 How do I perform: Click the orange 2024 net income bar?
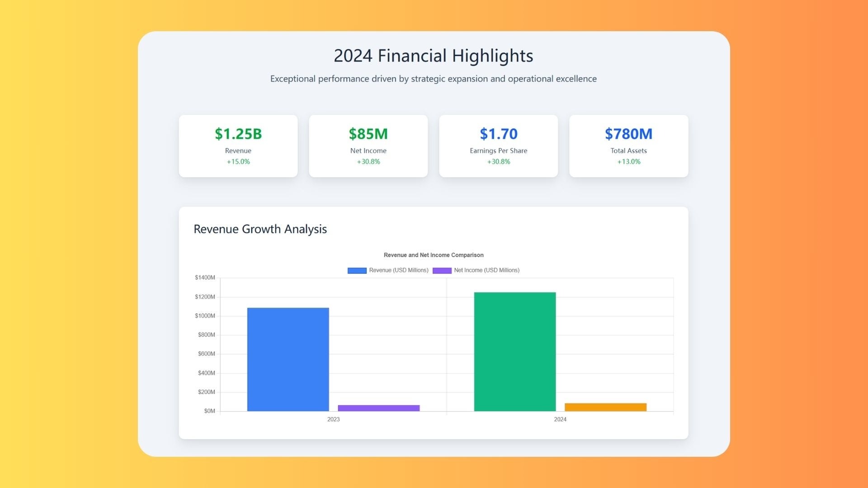(605, 407)
